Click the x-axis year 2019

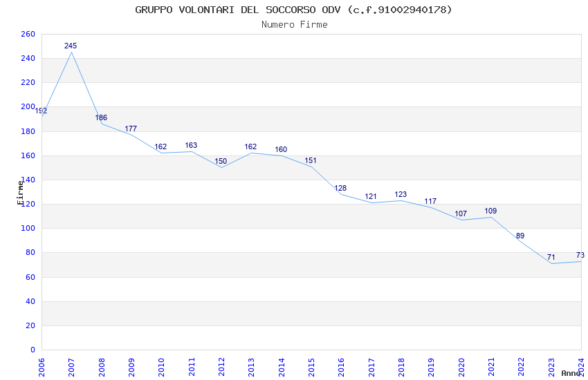coord(432,368)
